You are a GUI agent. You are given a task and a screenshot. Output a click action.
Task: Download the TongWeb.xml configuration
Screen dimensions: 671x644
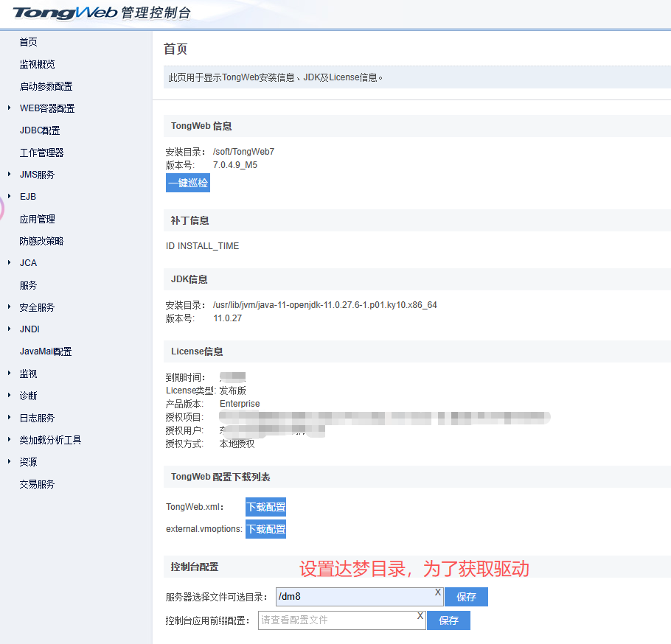click(x=265, y=507)
